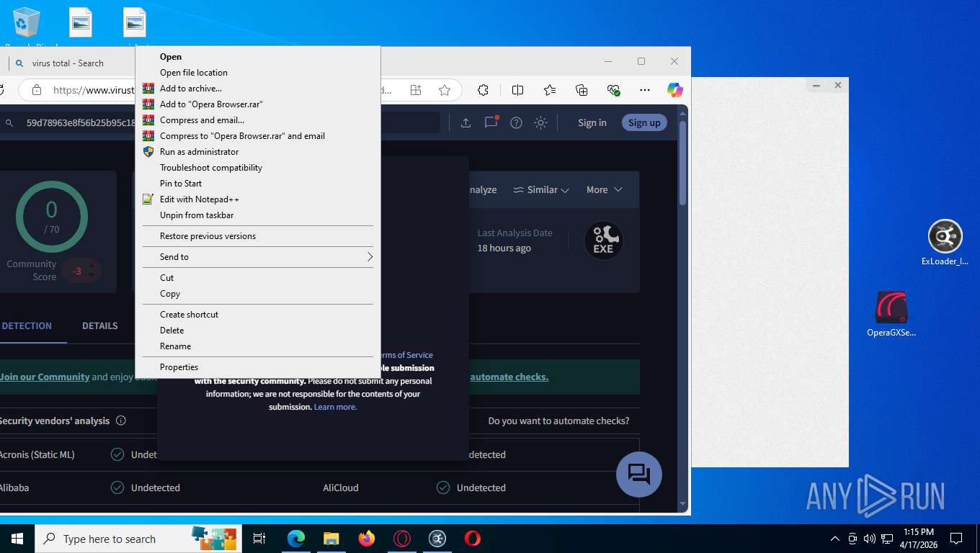The image size is (980, 553).
Task: Open Task View on the taskbar
Action: coord(259,539)
